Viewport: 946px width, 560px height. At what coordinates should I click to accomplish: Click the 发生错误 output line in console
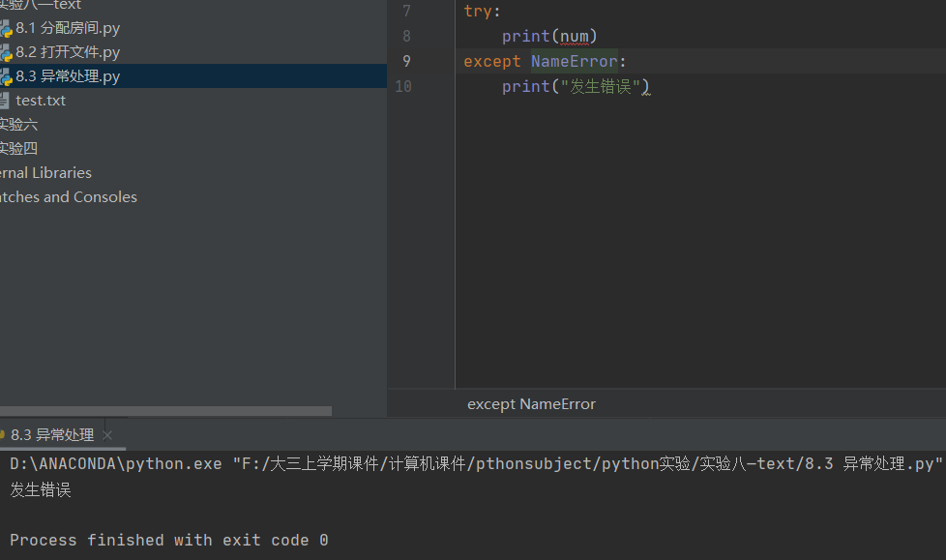[41, 489]
